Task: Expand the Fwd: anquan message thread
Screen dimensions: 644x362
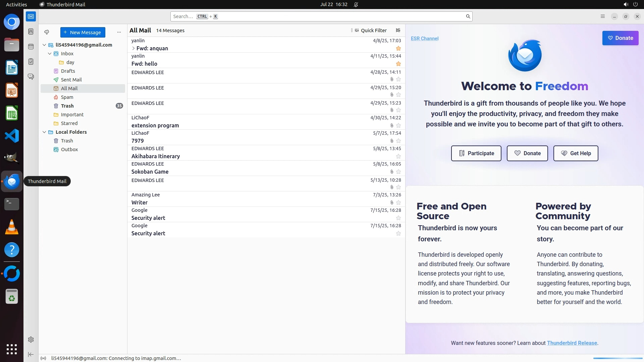Action: (133, 48)
